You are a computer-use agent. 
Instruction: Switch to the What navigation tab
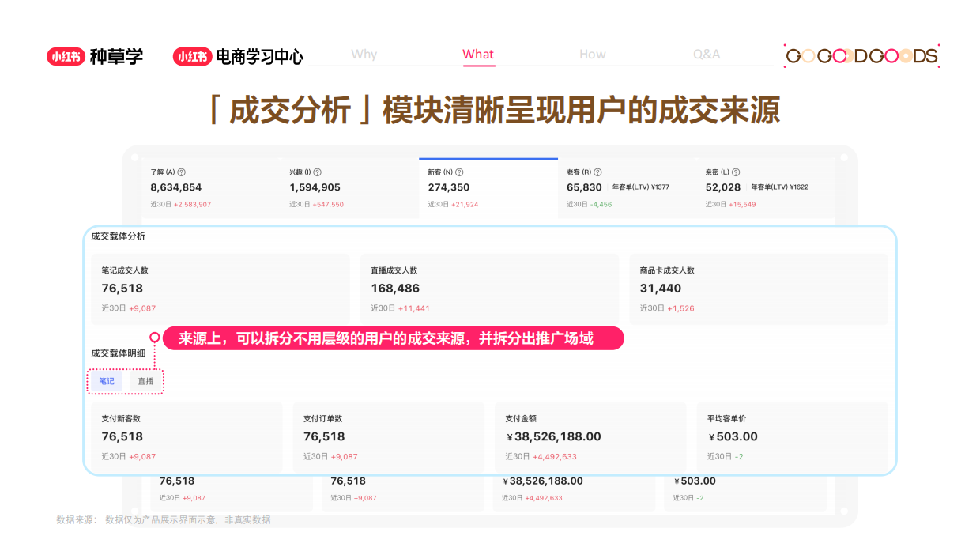pos(478,54)
